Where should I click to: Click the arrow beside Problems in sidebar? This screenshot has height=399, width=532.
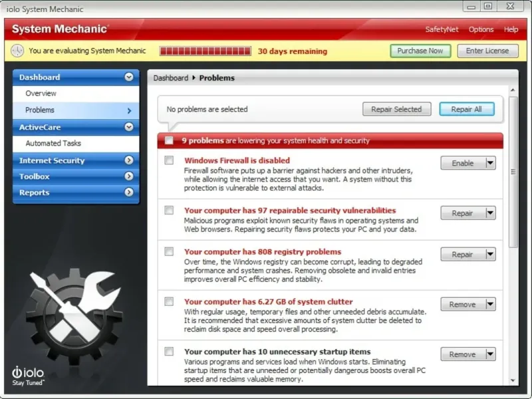pos(129,110)
